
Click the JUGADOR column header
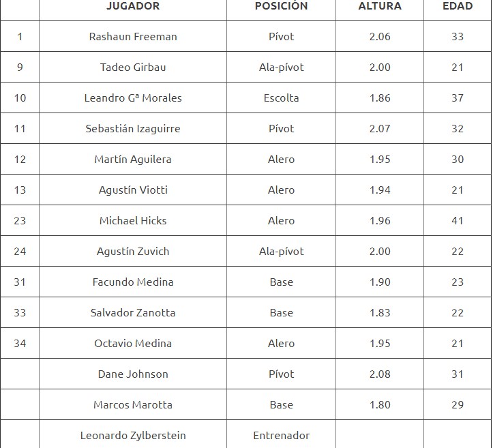(x=133, y=6)
